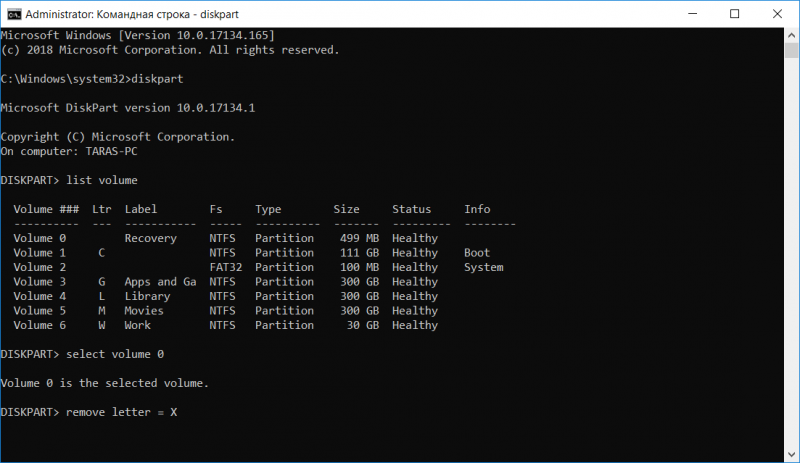The height and width of the screenshot is (463, 800).
Task: Click the 'Status' column header text
Action: tap(411, 209)
